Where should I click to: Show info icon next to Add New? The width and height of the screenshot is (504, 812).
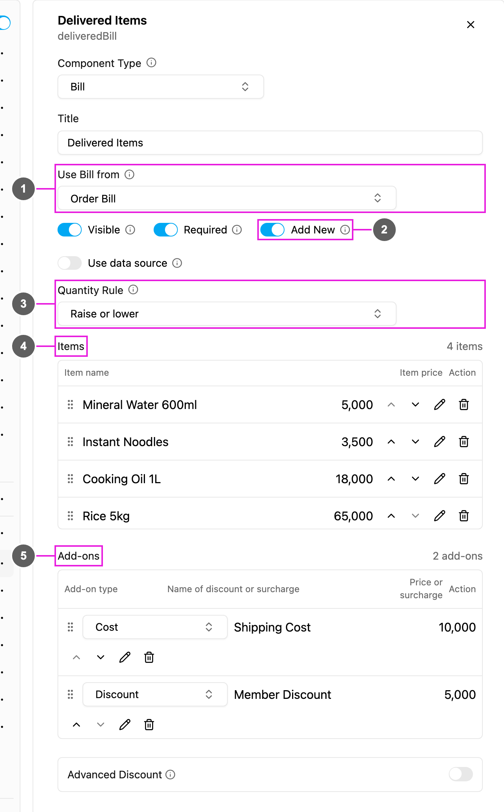pos(345,230)
